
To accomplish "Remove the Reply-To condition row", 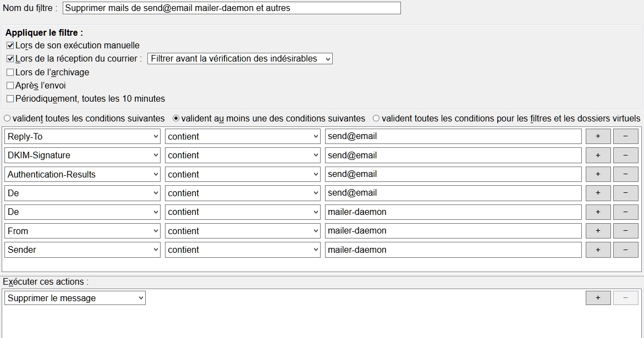I will tap(626, 136).
